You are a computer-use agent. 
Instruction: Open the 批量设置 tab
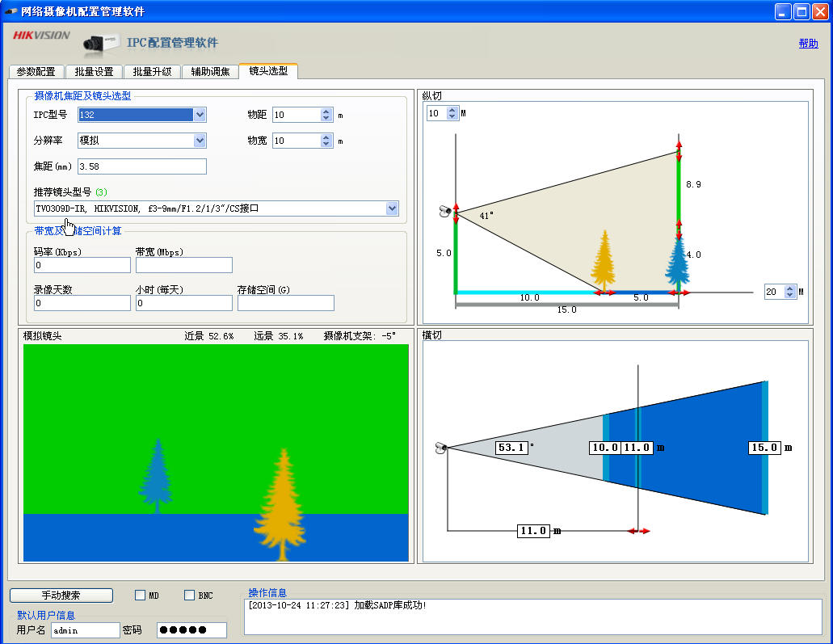point(94,72)
